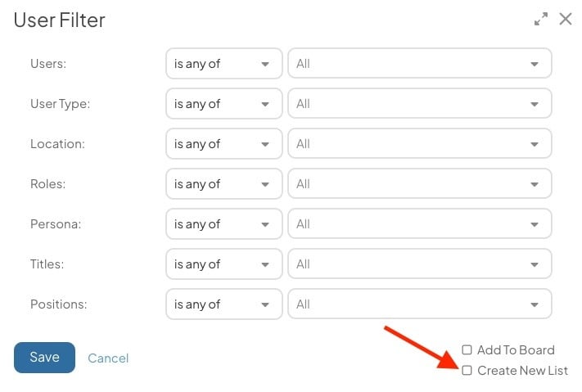Expand the Positions value list
This screenshot has width=582, height=392.
click(x=419, y=304)
